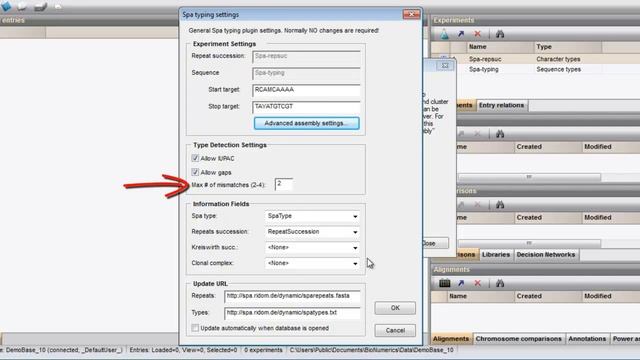Select the Spa-typing experiment row

536,69
